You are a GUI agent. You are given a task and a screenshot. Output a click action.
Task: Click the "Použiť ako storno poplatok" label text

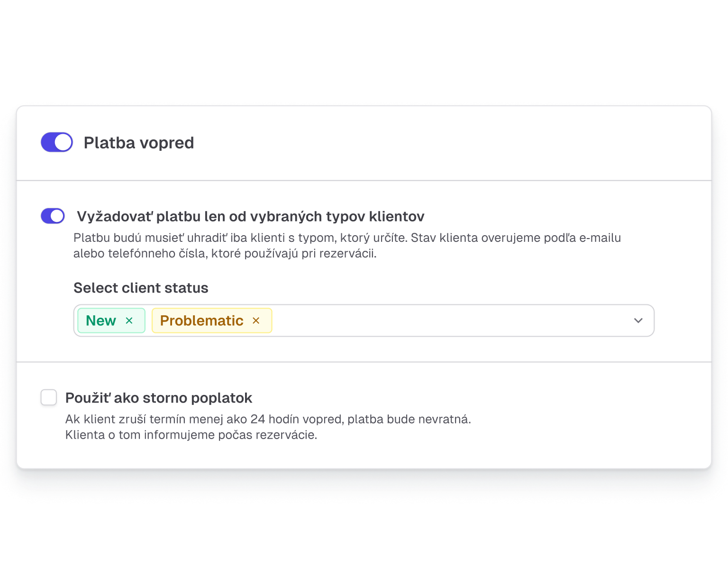(x=158, y=398)
